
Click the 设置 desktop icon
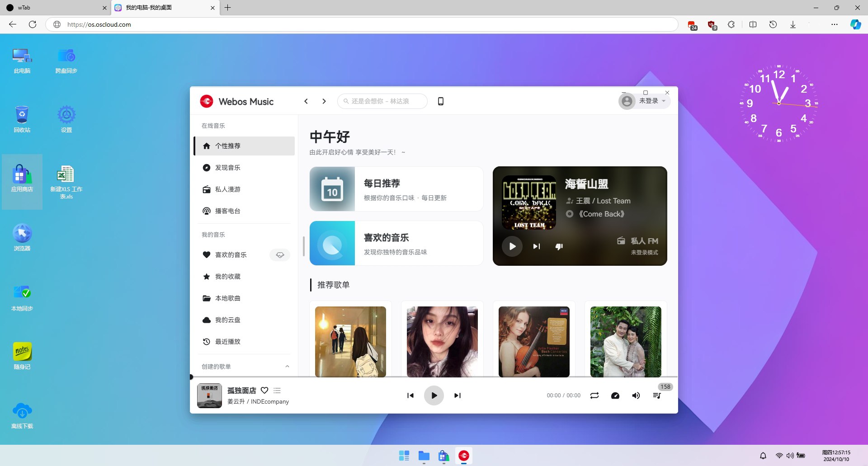pyautogui.click(x=66, y=120)
